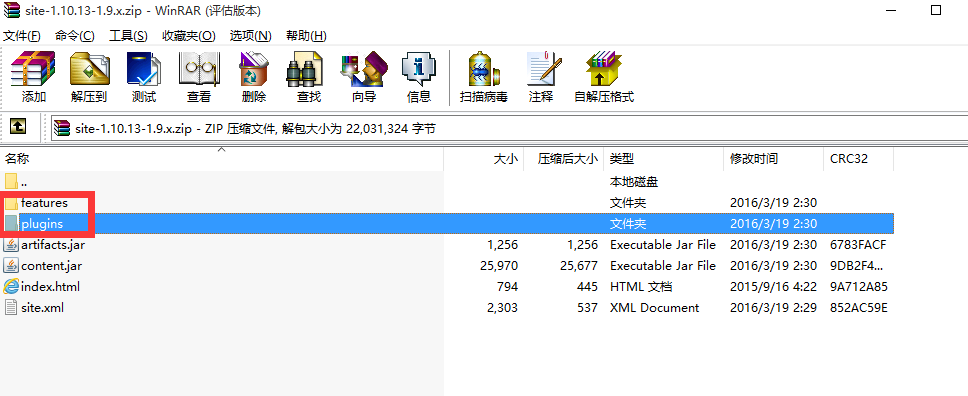Click the '本地磁盘' type cell
968x396 pixels.
click(x=634, y=182)
